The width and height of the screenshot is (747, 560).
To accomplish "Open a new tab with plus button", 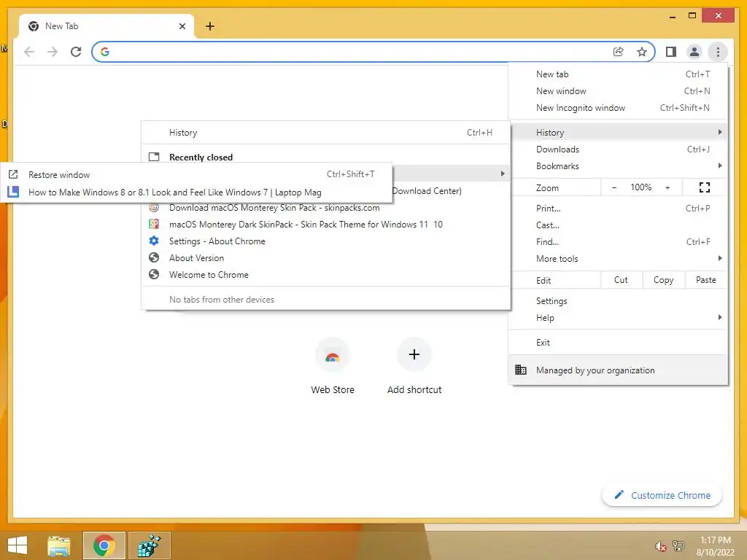I will (210, 26).
